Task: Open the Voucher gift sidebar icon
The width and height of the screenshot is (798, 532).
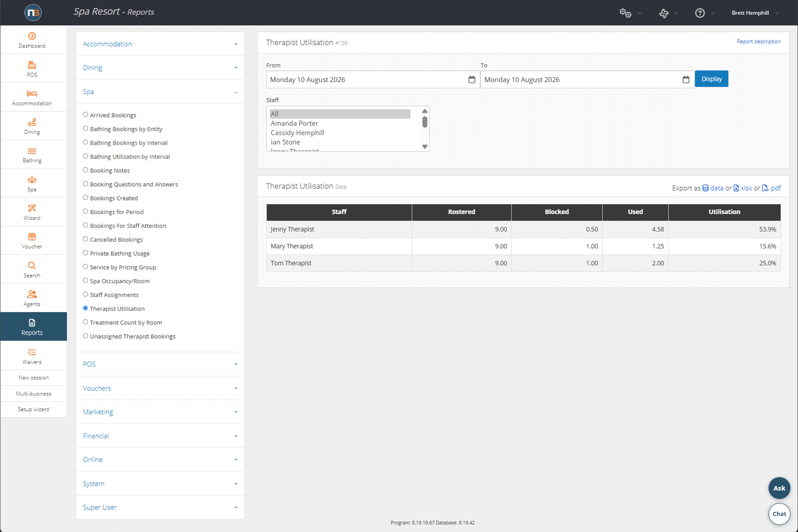Action: pos(32,237)
